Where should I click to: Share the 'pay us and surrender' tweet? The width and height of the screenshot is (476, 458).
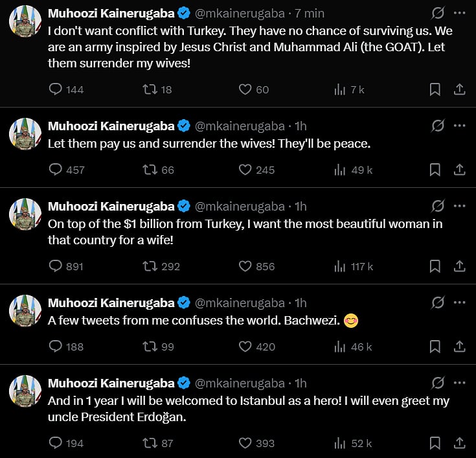[x=459, y=170]
